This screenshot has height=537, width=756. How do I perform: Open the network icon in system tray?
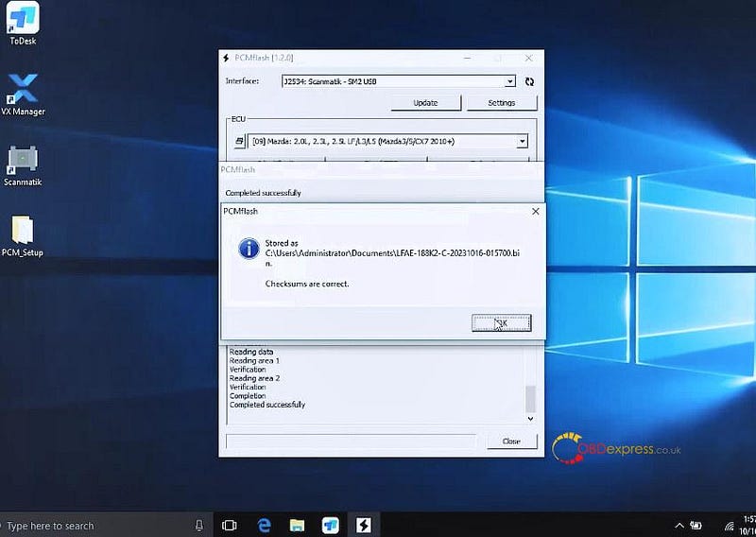pos(729,526)
